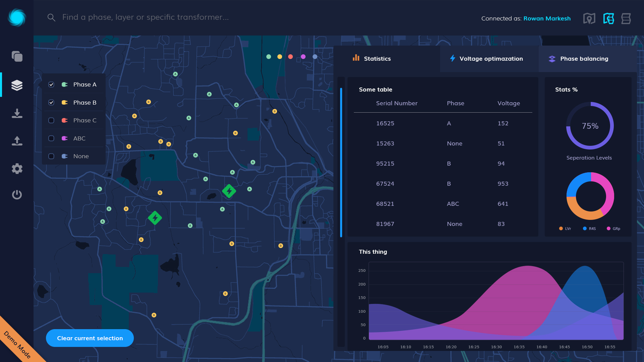
Task: Click the Some table heading
Action: pos(375,89)
